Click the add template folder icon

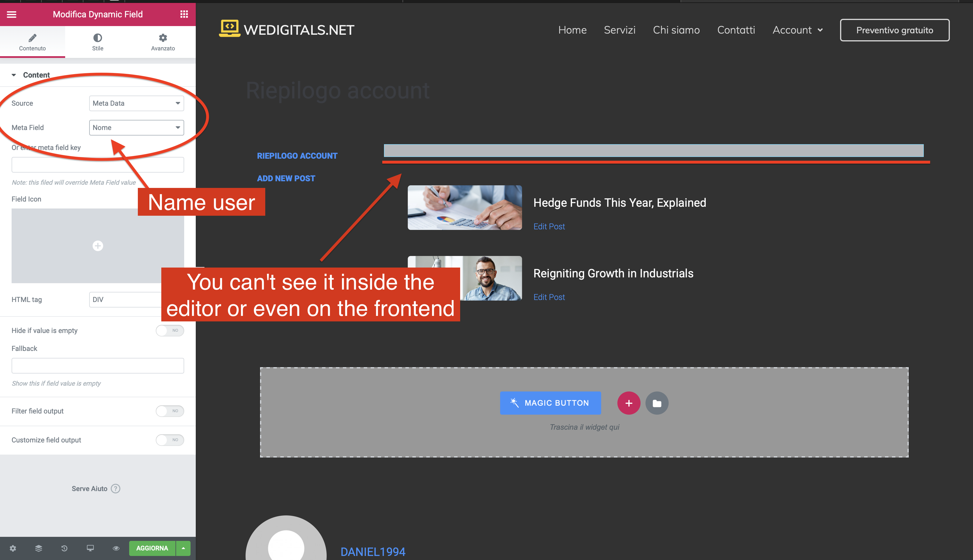pos(656,403)
